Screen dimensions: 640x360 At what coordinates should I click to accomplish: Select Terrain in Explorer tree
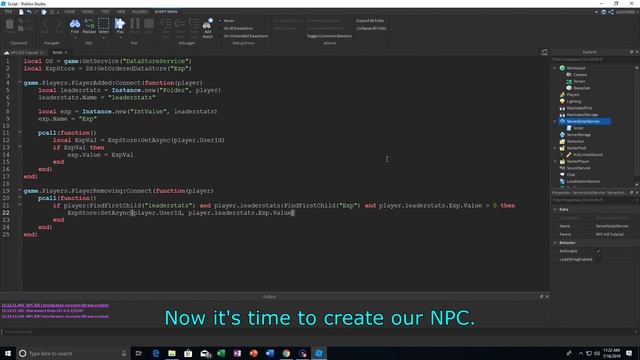[x=579, y=81]
